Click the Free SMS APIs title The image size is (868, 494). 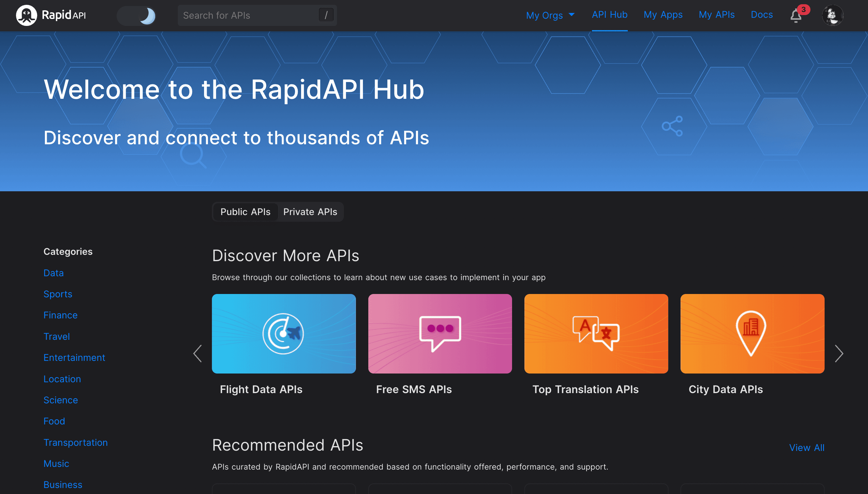click(414, 389)
